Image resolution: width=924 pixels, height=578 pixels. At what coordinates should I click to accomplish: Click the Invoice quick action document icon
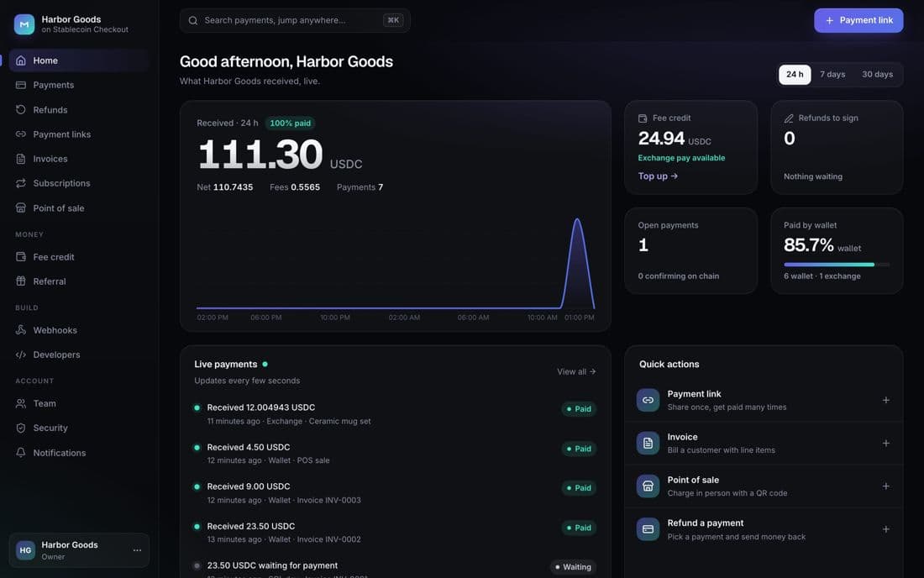click(648, 443)
